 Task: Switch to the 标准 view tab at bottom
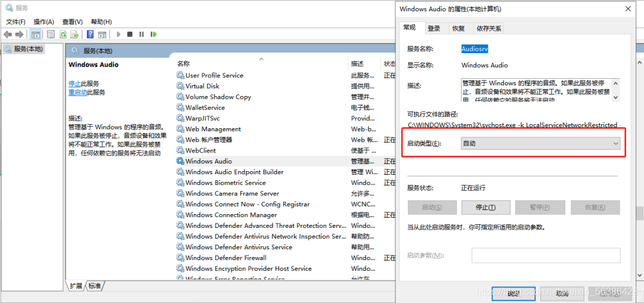point(95,286)
